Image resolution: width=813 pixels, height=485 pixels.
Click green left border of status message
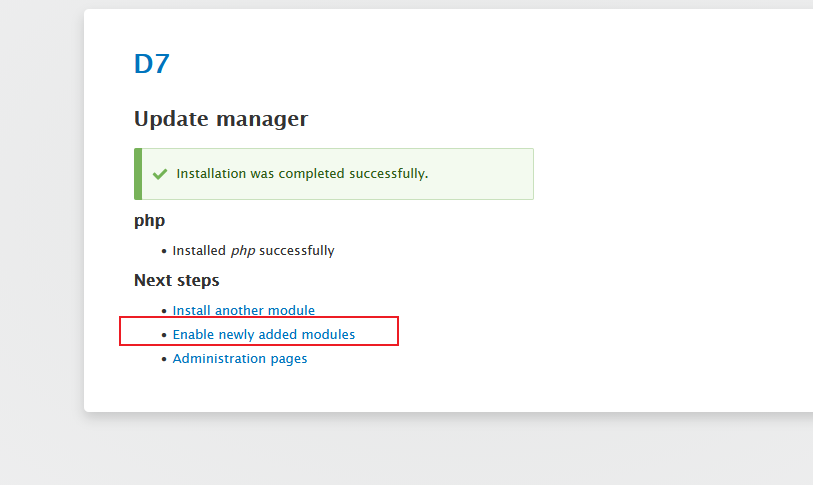click(x=138, y=174)
